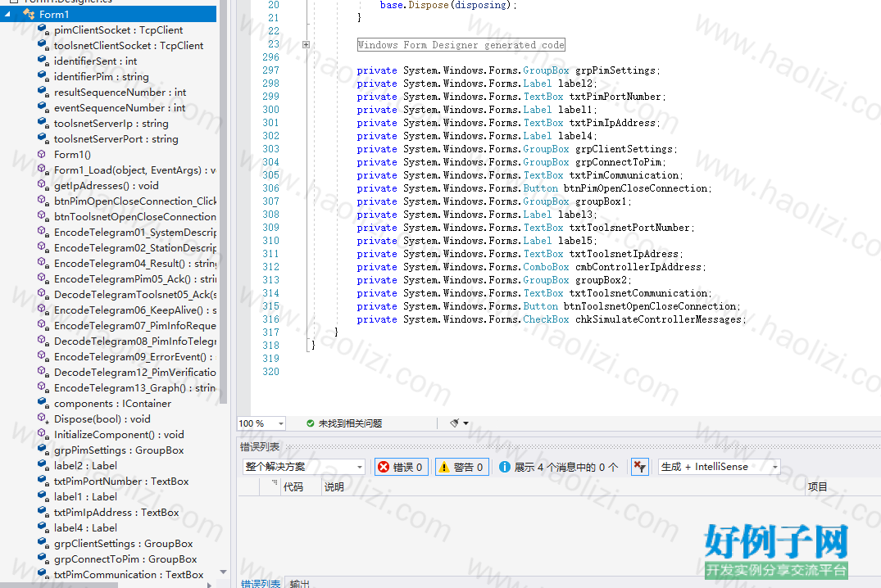Screen dimensions: 881x588
Task: Click the code cleanup brush icon
Action: 455,423
